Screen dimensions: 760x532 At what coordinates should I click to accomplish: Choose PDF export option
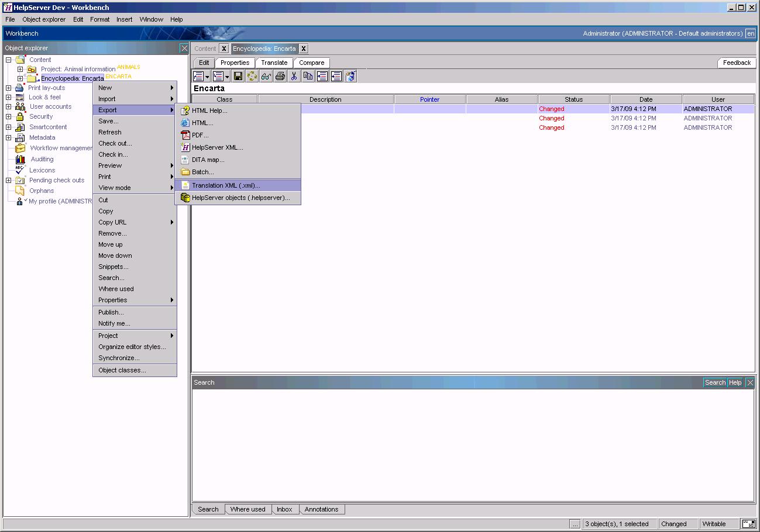[238, 135]
